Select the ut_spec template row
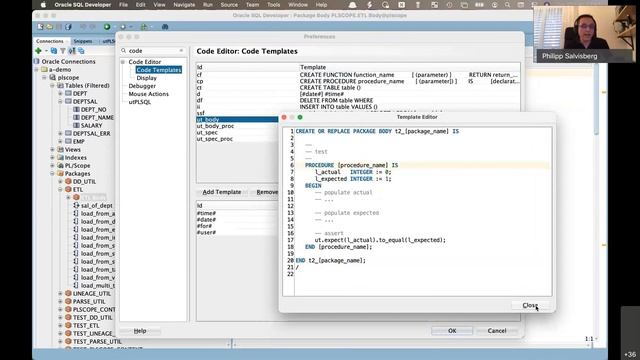The image size is (640, 360). click(237, 133)
